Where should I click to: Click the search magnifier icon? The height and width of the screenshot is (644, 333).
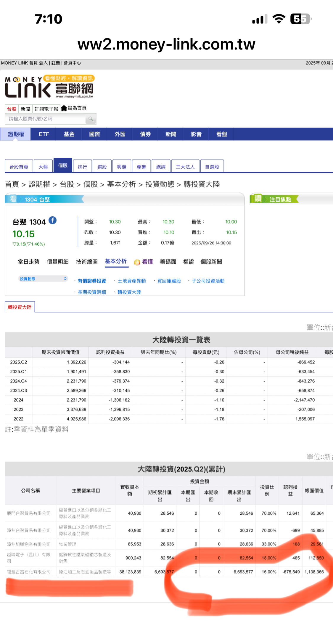(91, 119)
